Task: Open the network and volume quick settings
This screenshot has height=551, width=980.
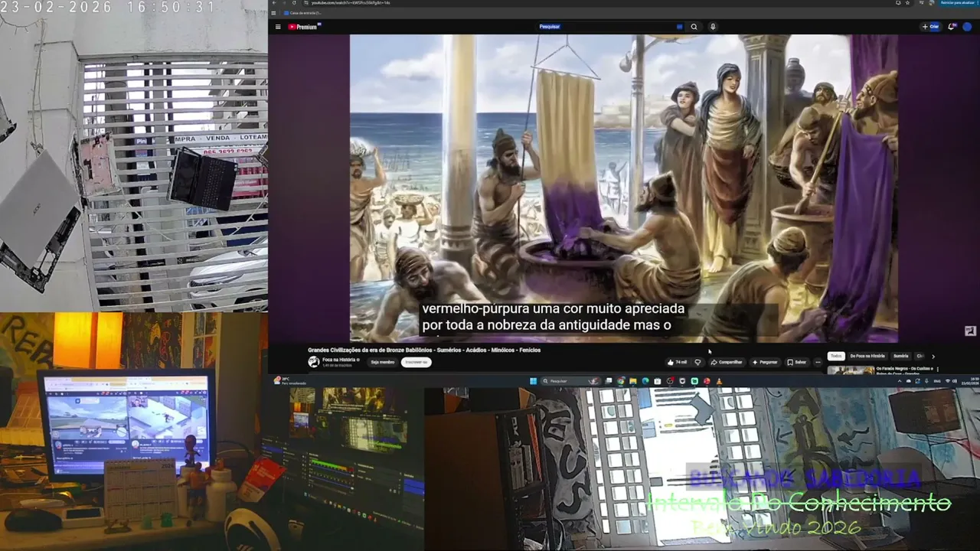Action: pos(950,381)
